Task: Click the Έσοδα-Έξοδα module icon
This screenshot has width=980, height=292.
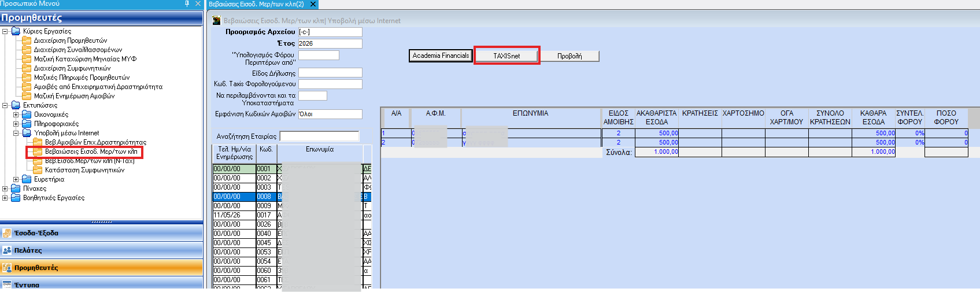Action: click(x=7, y=233)
